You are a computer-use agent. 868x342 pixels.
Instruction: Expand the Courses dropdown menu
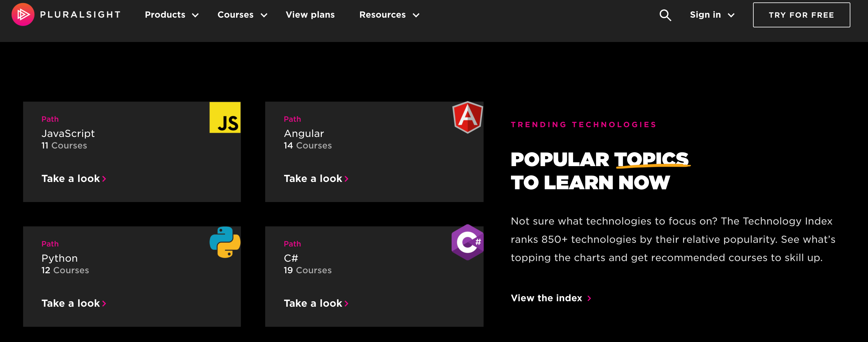click(x=242, y=15)
